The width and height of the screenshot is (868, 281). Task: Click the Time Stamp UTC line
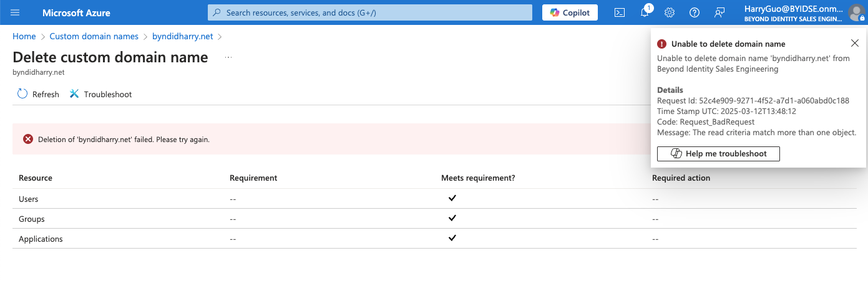(x=726, y=111)
